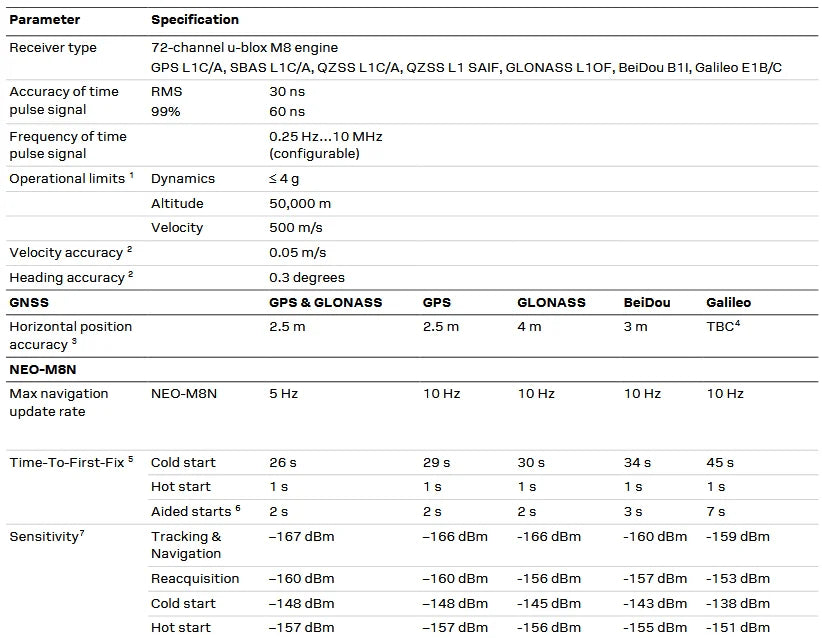Click the "3 m" BeiDou position accuracy
Screen dimensions: 822x638
pyautogui.click(x=635, y=327)
